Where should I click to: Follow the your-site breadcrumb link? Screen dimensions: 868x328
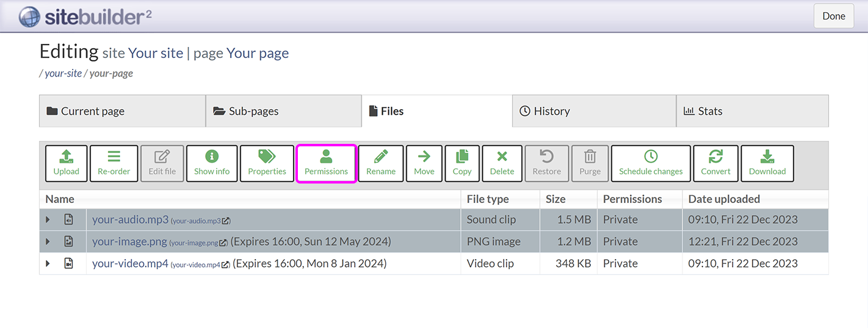click(x=63, y=74)
